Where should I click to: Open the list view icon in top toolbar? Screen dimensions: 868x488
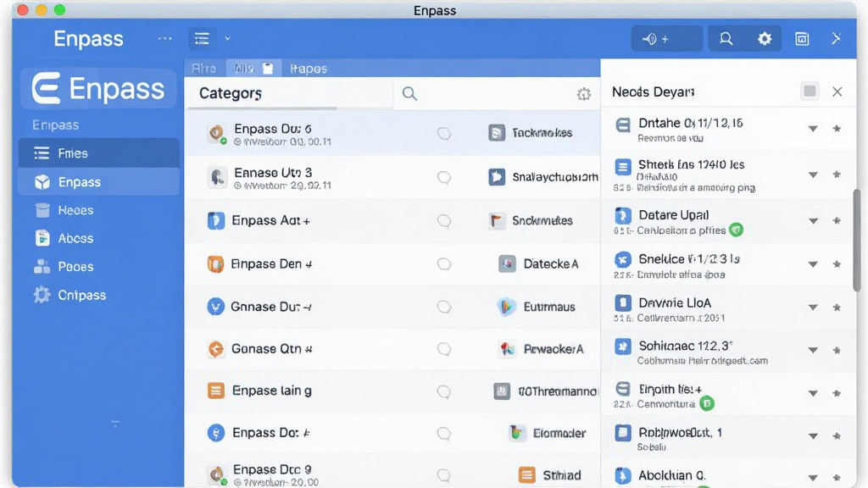point(202,39)
